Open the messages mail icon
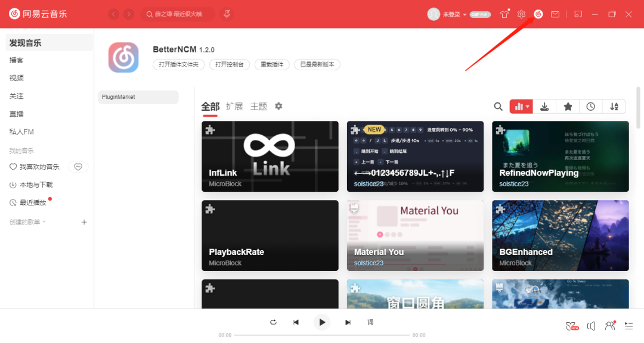This screenshot has height=343, width=644. [x=555, y=14]
